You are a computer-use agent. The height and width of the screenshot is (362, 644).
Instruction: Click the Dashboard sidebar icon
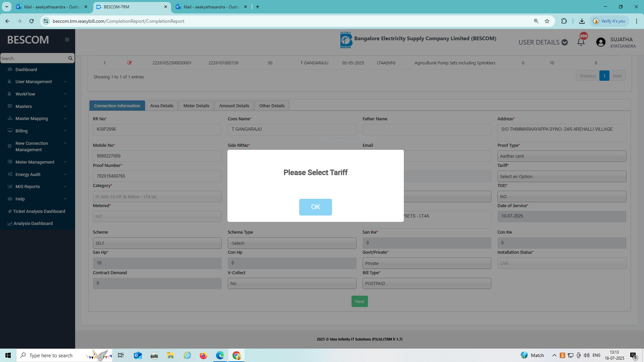[10, 69]
